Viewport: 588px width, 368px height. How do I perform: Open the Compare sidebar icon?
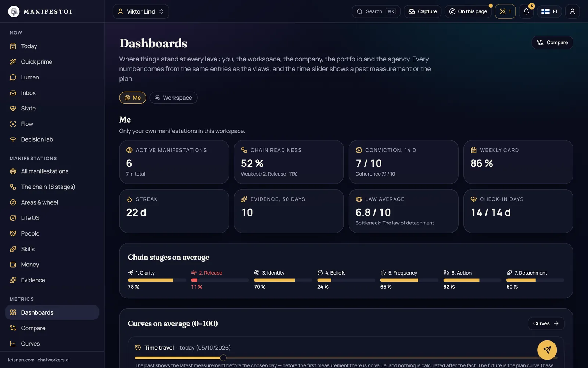[x=13, y=328]
